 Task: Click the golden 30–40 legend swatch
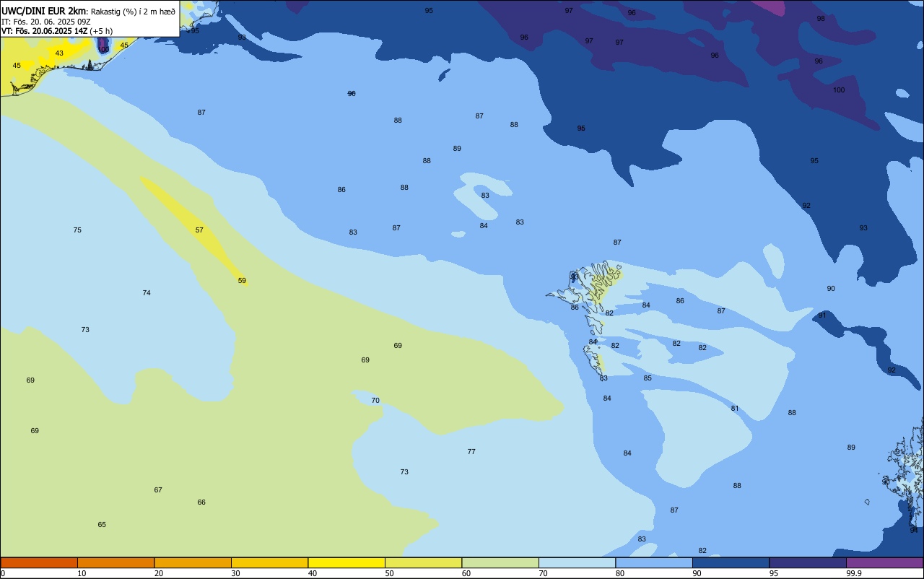(x=269, y=562)
